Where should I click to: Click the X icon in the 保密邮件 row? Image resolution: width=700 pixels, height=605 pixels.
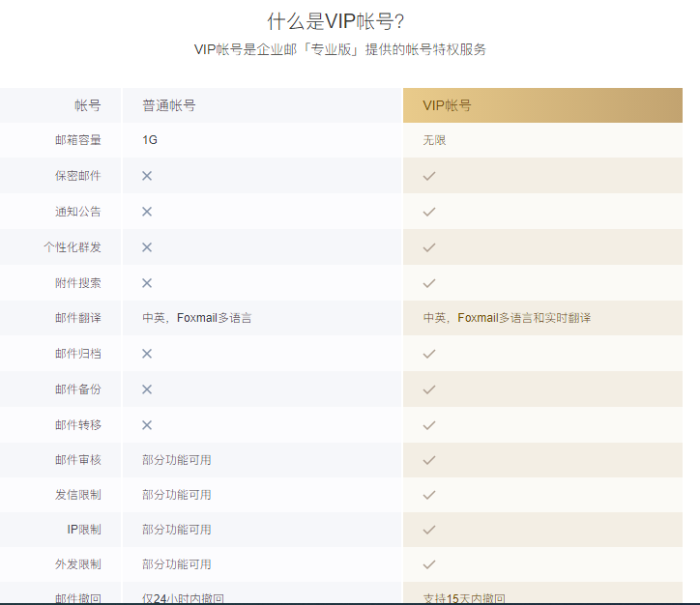click(x=147, y=176)
